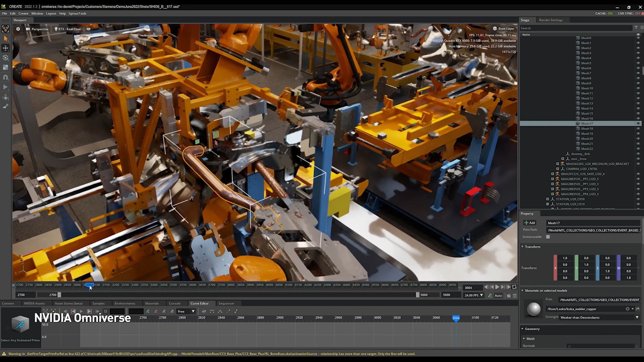Open the 24.00 FPS dropdown

pyautogui.click(x=473, y=295)
